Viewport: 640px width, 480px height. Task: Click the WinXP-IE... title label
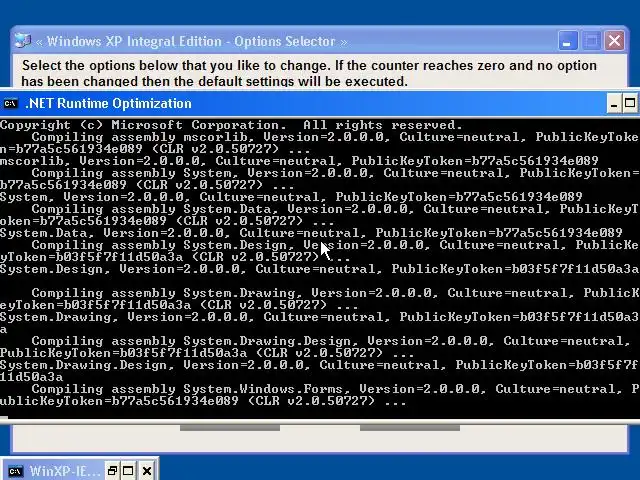point(64,471)
